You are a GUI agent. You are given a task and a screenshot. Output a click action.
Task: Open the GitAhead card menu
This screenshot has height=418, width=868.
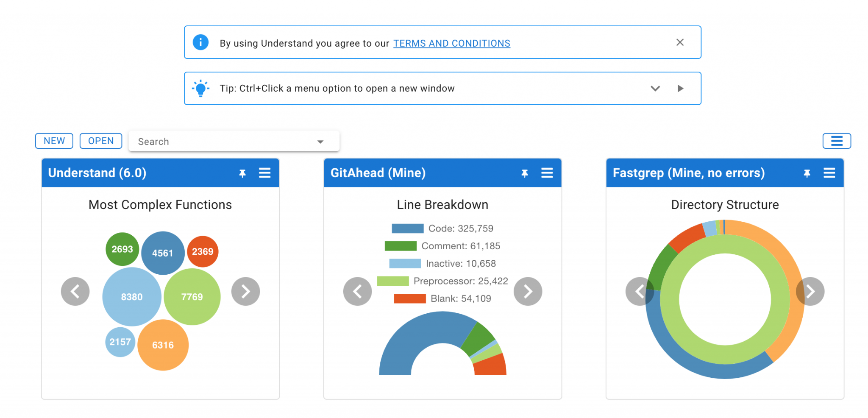[547, 173]
